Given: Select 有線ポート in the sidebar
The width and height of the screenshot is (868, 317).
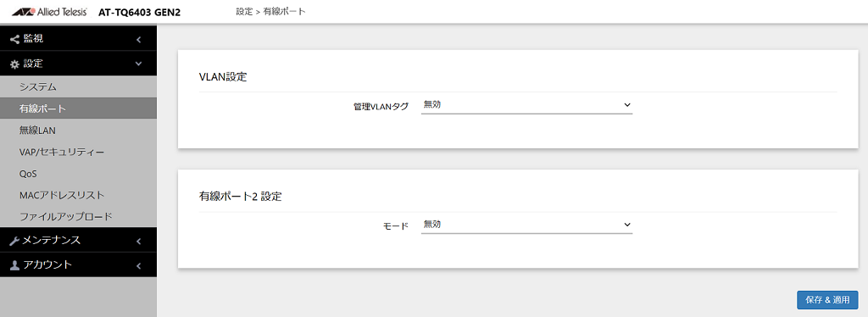Looking at the screenshot, I should point(78,108).
